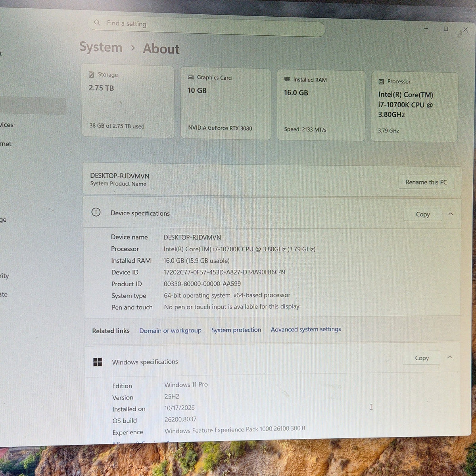This screenshot has width=476, height=476.
Task: Select the Device ID value 17202C77-0F57-453D-A827-DB4A90FB6C49
Action: coord(225,272)
